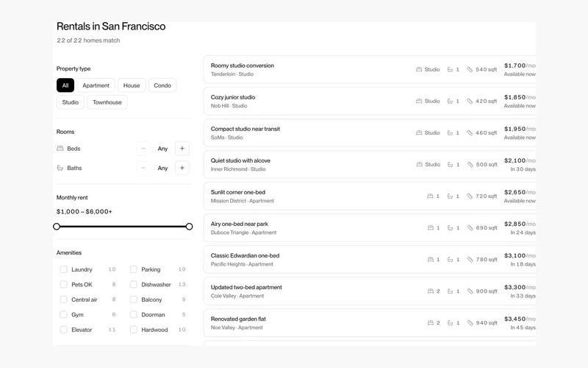Open the Compact studio near transit listing
Screen dimensions: 588x368
click(370, 133)
